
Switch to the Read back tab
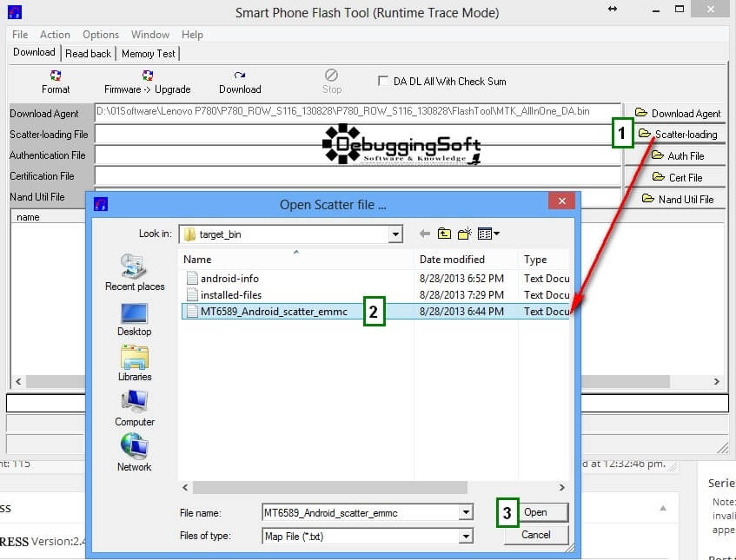coord(89,54)
